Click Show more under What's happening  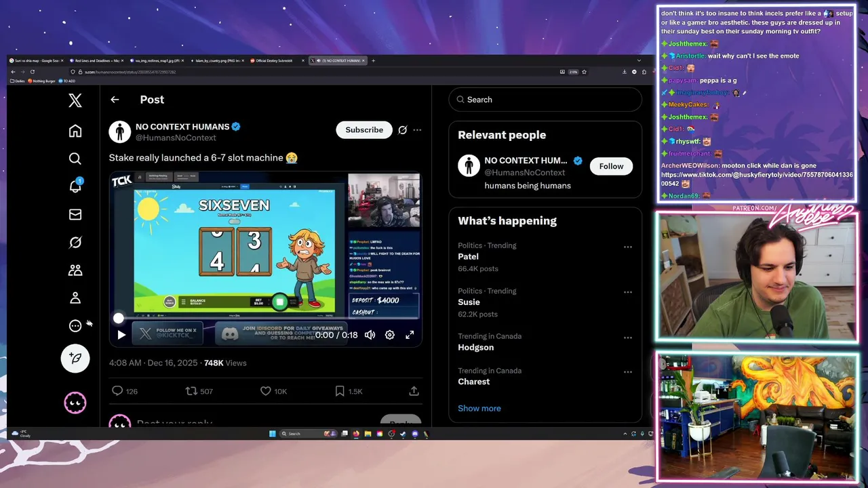click(x=479, y=408)
